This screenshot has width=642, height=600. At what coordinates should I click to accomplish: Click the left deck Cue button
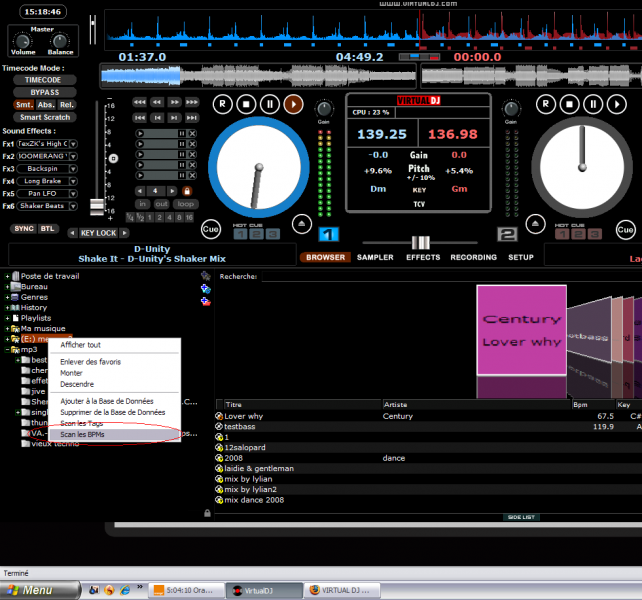click(x=210, y=229)
